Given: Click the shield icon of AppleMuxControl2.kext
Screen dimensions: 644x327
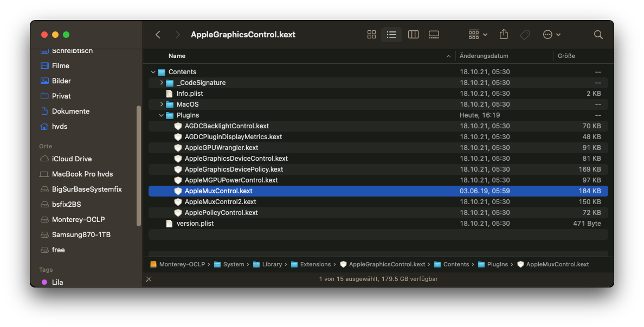Looking at the screenshot, I should (x=178, y=202).
